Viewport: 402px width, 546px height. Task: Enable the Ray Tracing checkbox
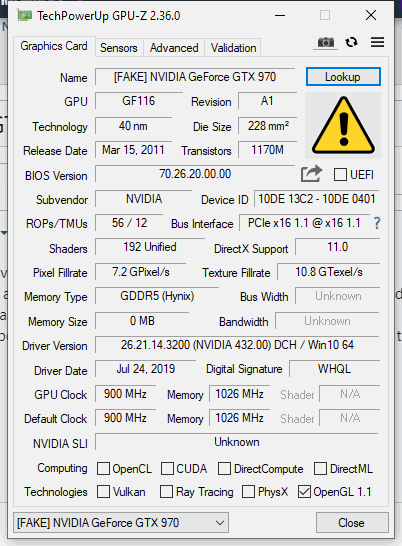(x=166, y=492)
